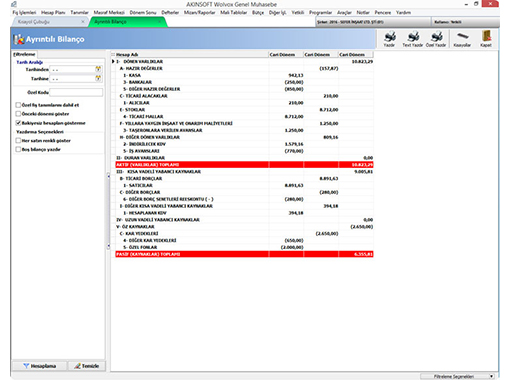Open the Pencere menu
This screenshot has width=510, height=380.
pos(383,12)
